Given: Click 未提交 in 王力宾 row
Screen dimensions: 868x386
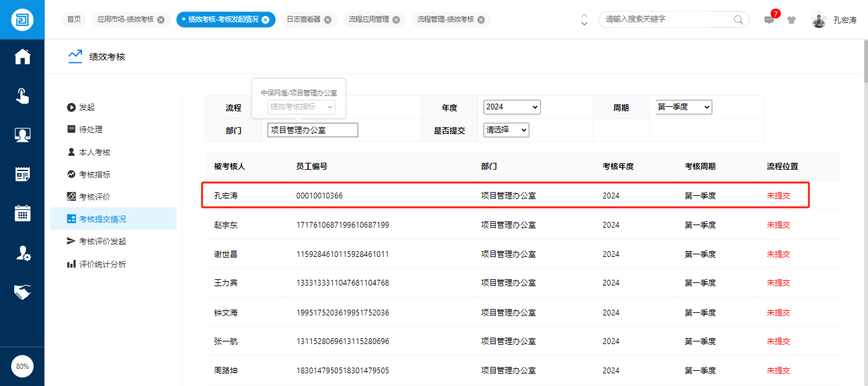Looking at the screenshot, I should (x=778, y=283).
